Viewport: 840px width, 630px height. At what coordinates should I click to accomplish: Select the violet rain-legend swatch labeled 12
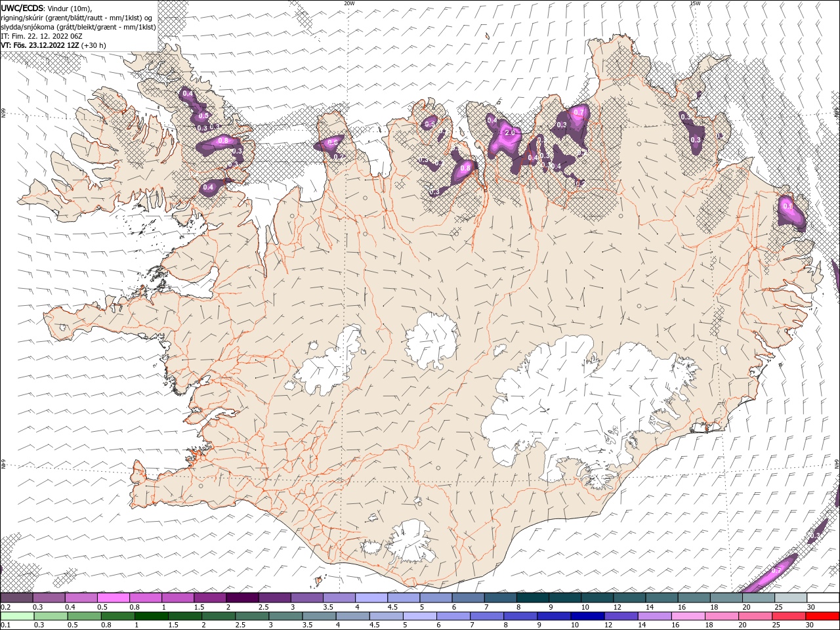(620, 616)
